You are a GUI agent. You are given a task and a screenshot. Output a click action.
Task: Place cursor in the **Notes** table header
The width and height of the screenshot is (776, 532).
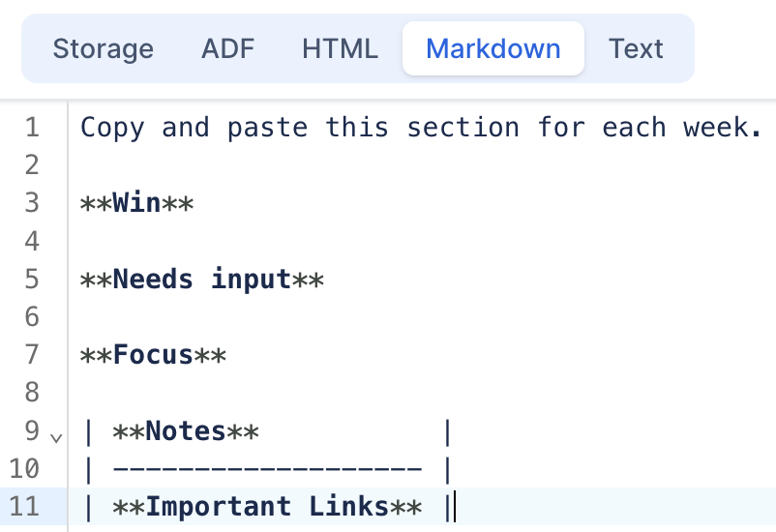186,431
